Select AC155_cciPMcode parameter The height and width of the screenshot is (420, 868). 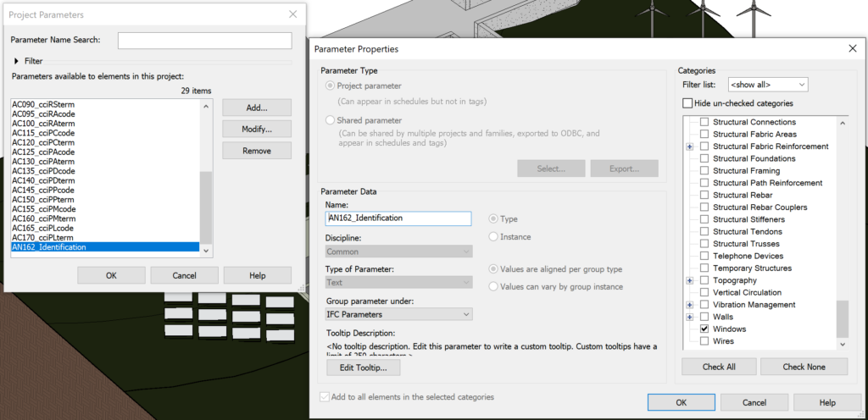[x=105, y=209]
